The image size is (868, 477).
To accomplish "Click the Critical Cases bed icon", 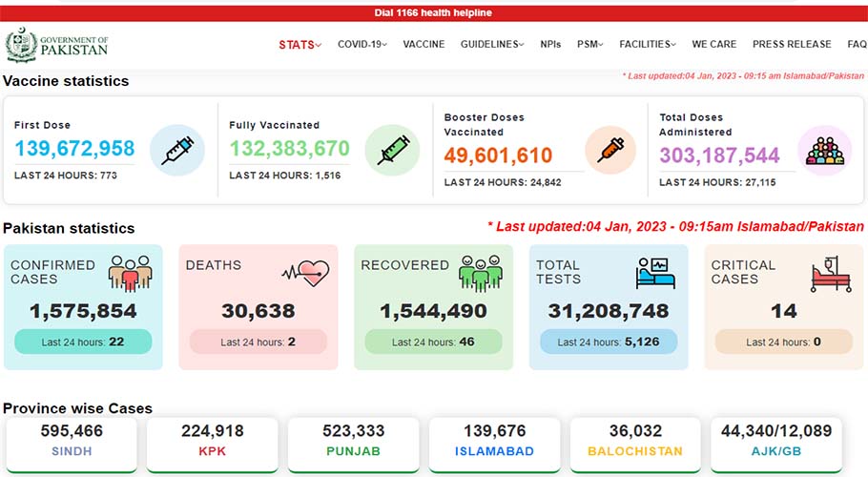I will pyautogui.click(x=831, y=274).
